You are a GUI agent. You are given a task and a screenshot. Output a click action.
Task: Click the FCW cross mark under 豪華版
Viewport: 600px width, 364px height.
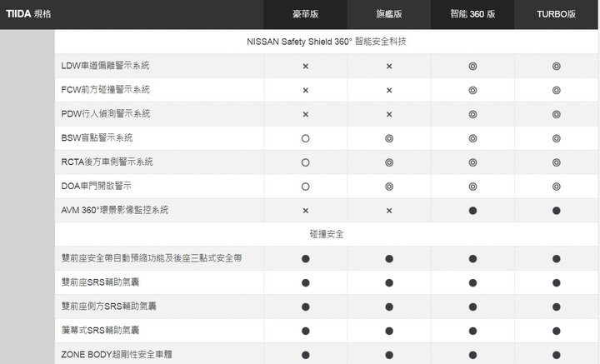[x=305, y=90]
